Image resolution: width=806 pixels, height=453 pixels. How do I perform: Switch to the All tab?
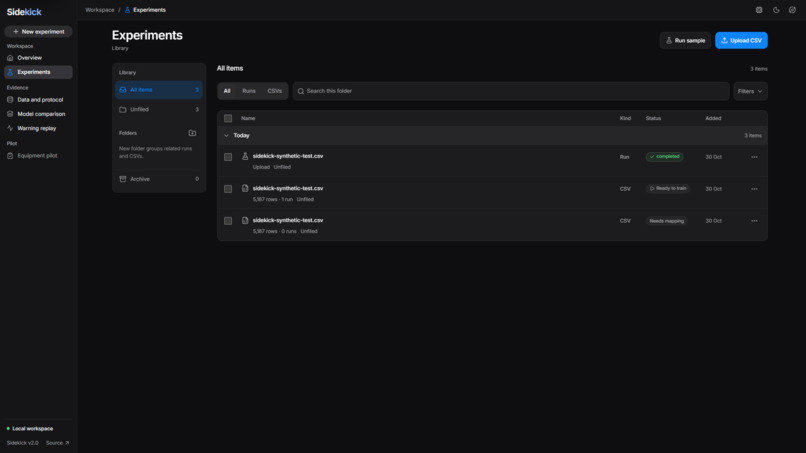pyautogui.click(x=227, y=91)
